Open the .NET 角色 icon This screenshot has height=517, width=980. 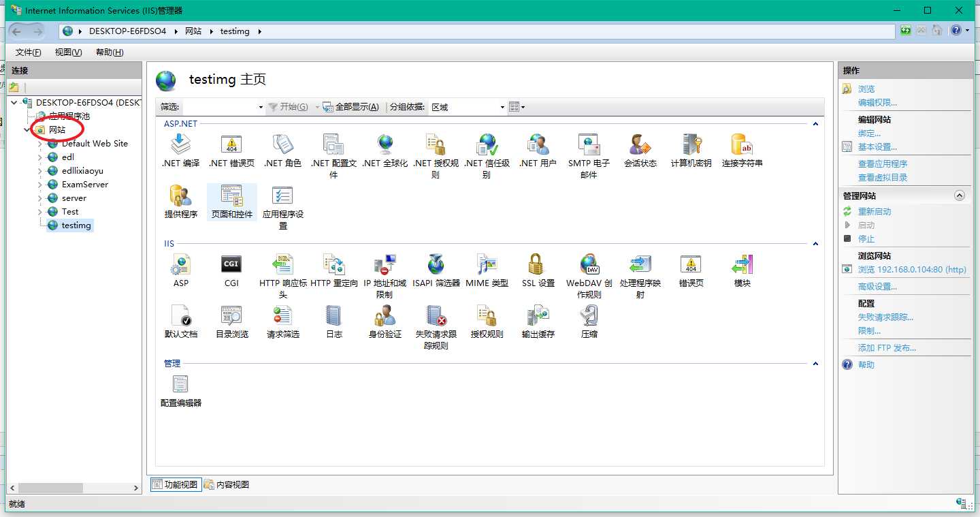tap(282, 151)
